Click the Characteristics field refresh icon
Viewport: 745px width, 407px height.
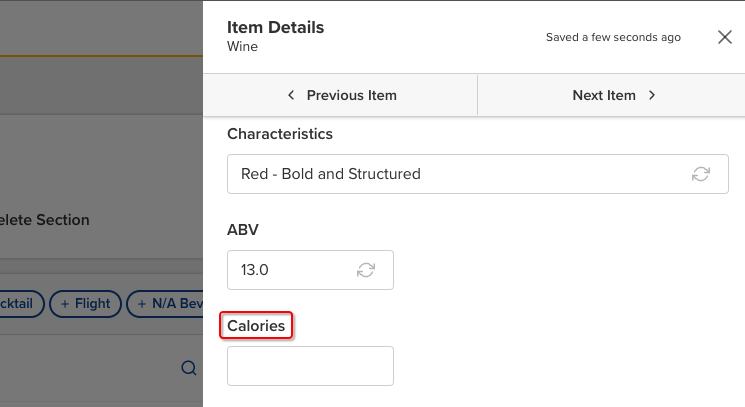(701, 174)
